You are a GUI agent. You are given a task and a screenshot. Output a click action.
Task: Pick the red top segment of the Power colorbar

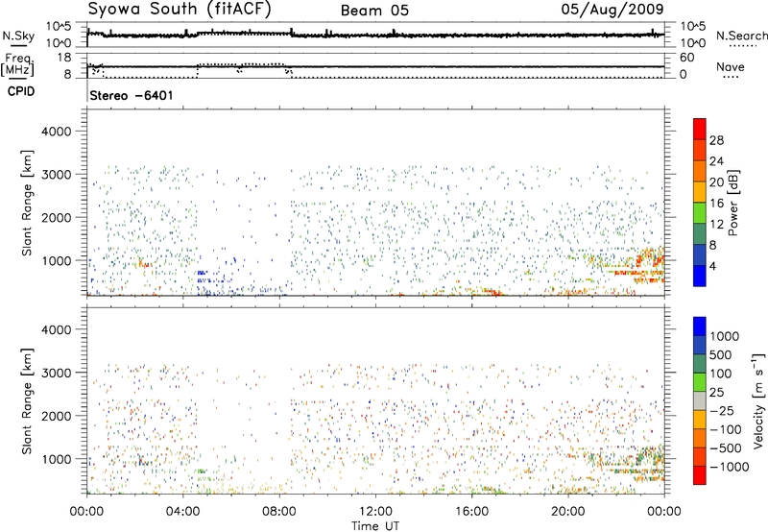click(x=700, y=130)
